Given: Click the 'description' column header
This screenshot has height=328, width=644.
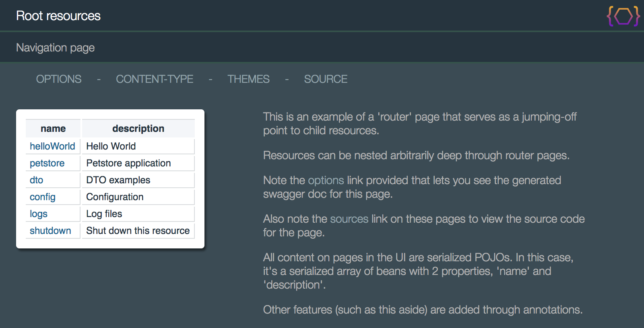Looking at the screenshot, I should pos(138,129).
